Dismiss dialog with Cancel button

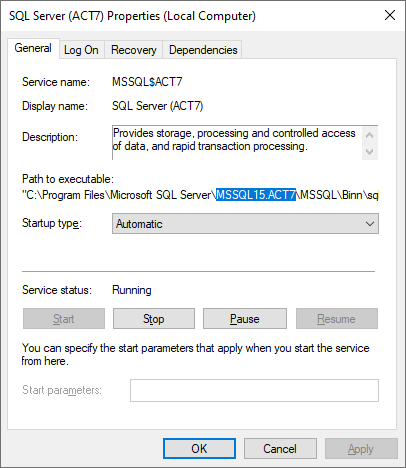pyautogui.click(x=280, y=449)
